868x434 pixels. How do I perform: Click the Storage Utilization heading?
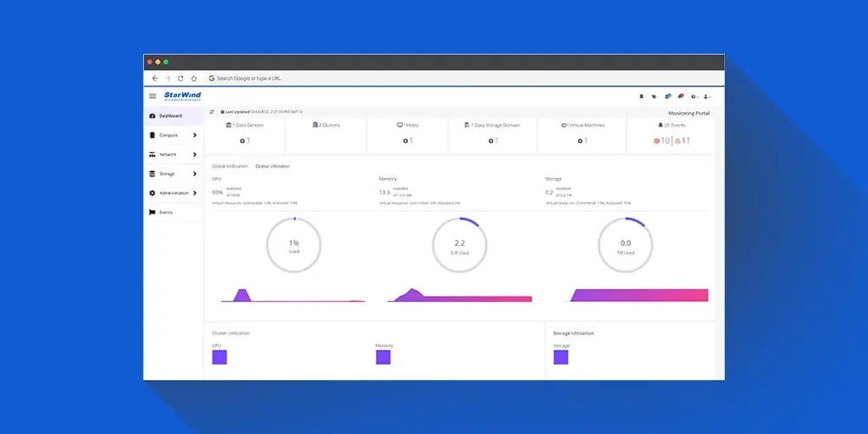[574, 333]
